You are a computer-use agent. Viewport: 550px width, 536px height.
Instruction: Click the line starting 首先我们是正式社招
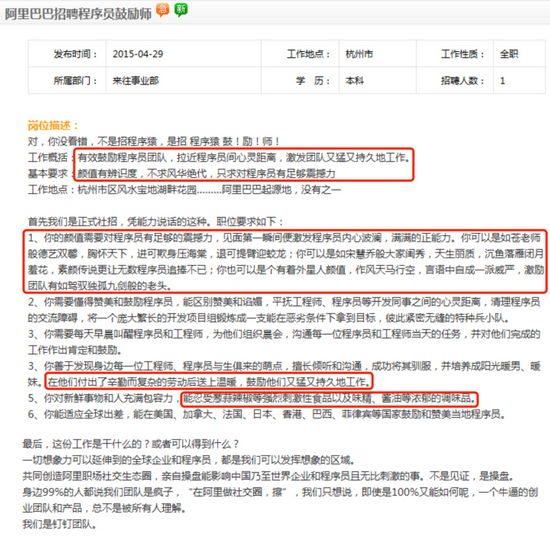click(x=155, y=222)
